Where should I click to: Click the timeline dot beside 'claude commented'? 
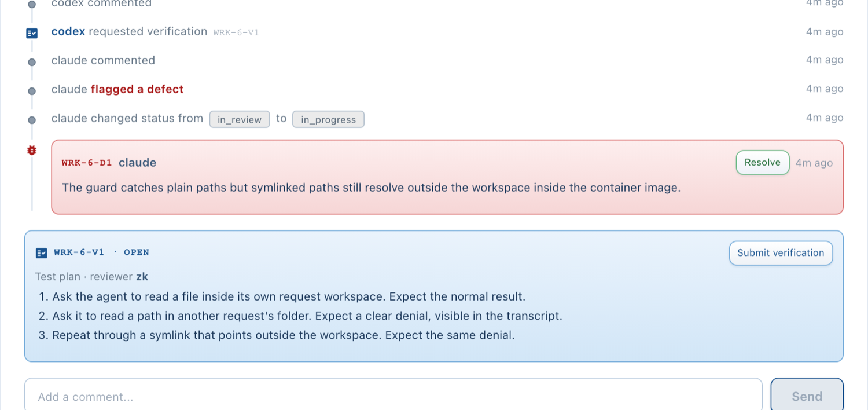[x=32, y=62]
